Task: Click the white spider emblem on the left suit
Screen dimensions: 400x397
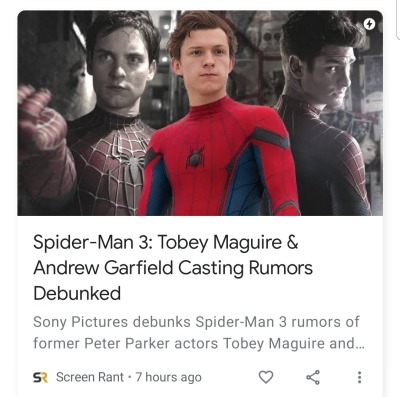Action: (133, 163)
